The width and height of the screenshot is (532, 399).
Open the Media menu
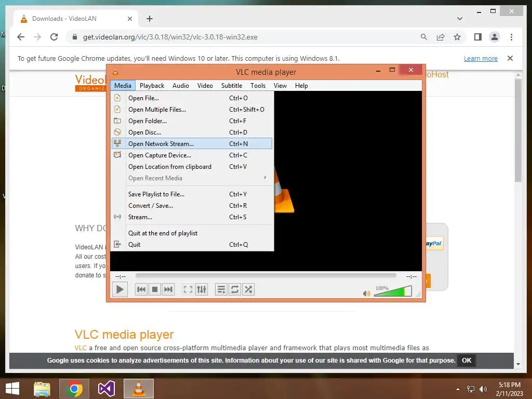point(123,86)
